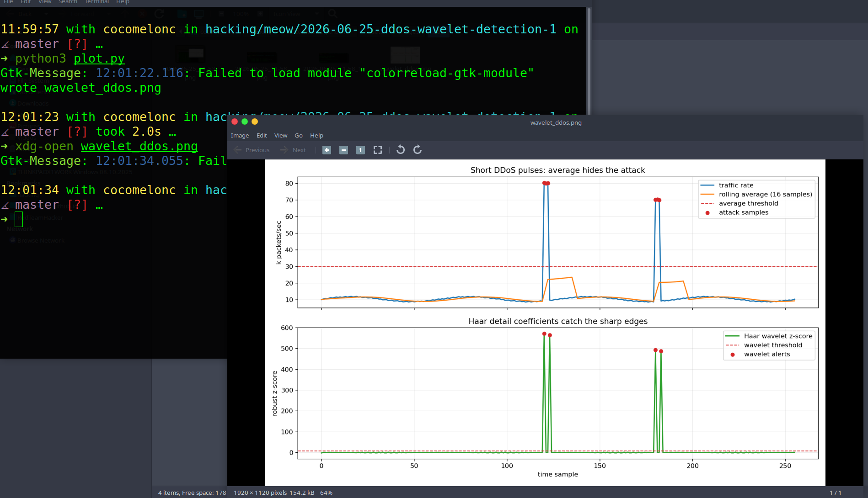Zoom out with the minus toolbar icon

tap(343, 150)
